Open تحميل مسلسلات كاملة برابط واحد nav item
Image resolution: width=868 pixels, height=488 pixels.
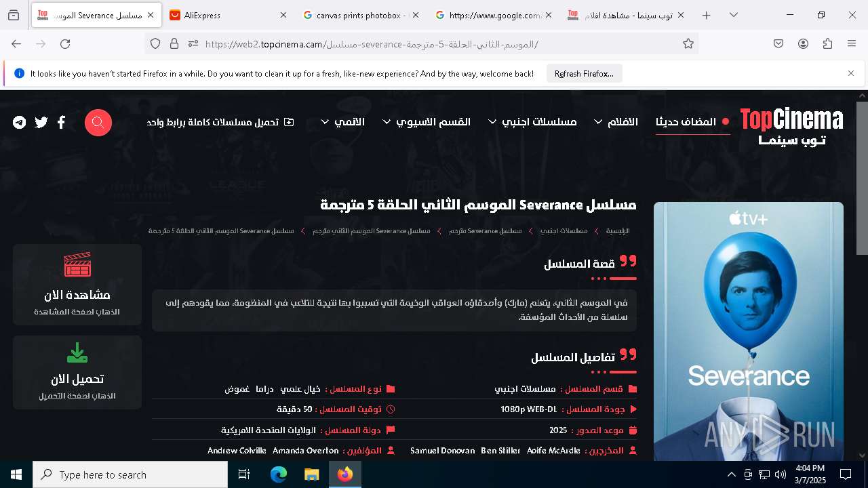220,122
